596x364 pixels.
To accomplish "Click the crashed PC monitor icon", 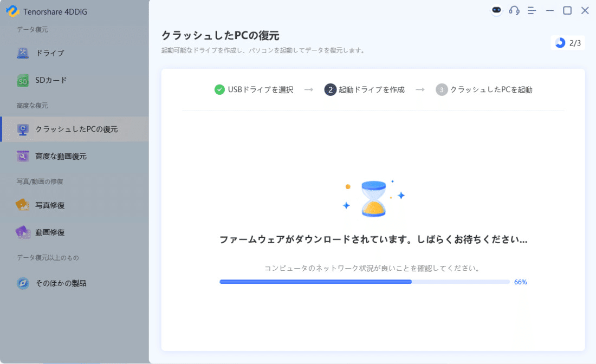I will click(23, 129).
